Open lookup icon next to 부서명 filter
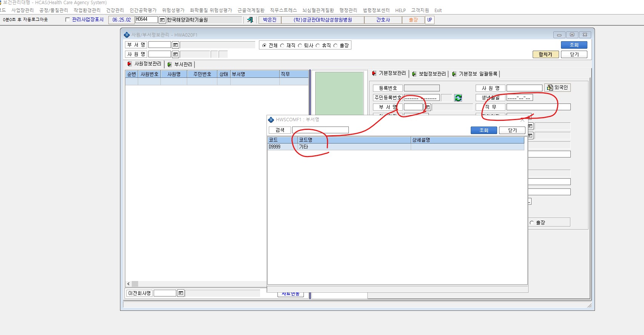 (176, 45)
